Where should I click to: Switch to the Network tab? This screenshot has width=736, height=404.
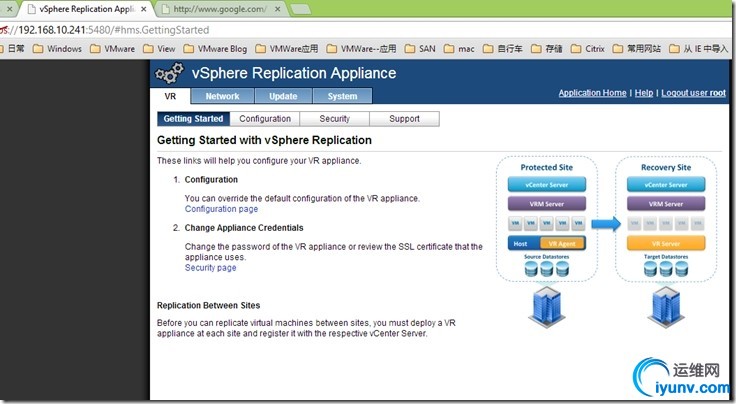point(222,96)
